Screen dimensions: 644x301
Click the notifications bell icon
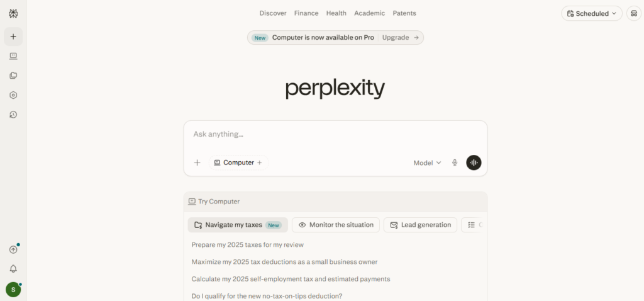13,269
